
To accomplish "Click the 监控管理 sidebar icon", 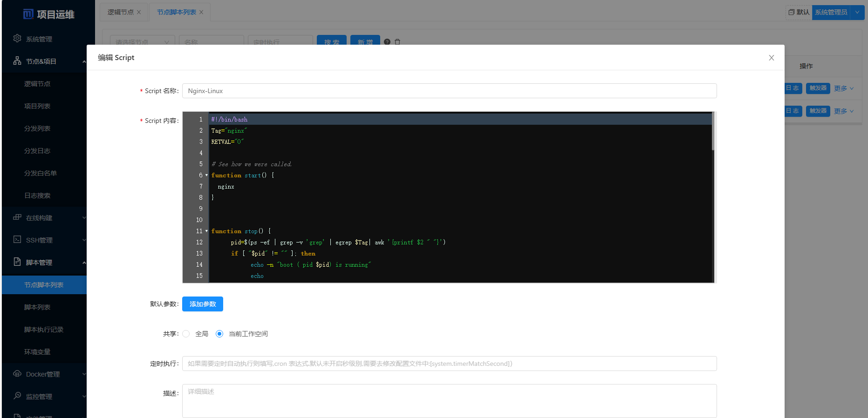I will pos(17,396).
